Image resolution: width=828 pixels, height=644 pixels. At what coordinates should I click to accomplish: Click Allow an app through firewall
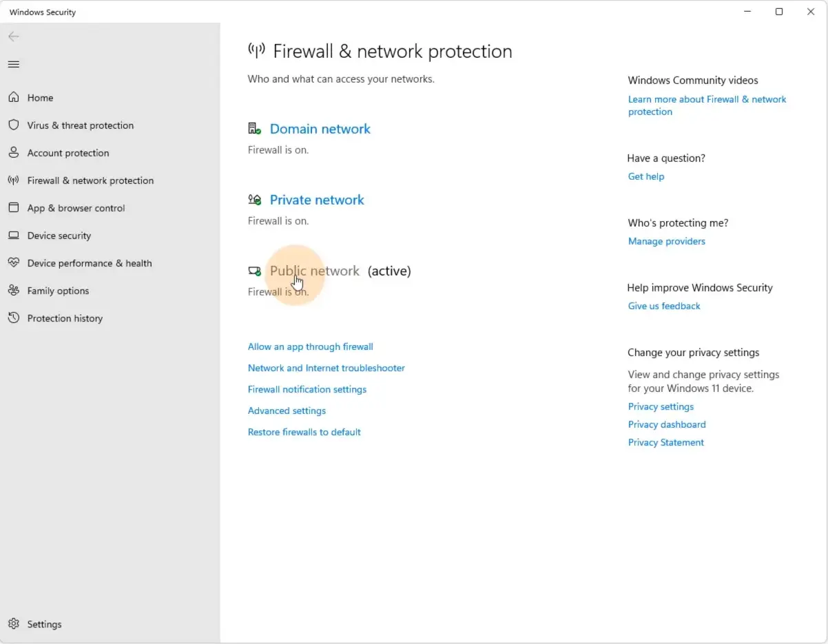click(x=310, y=346)
